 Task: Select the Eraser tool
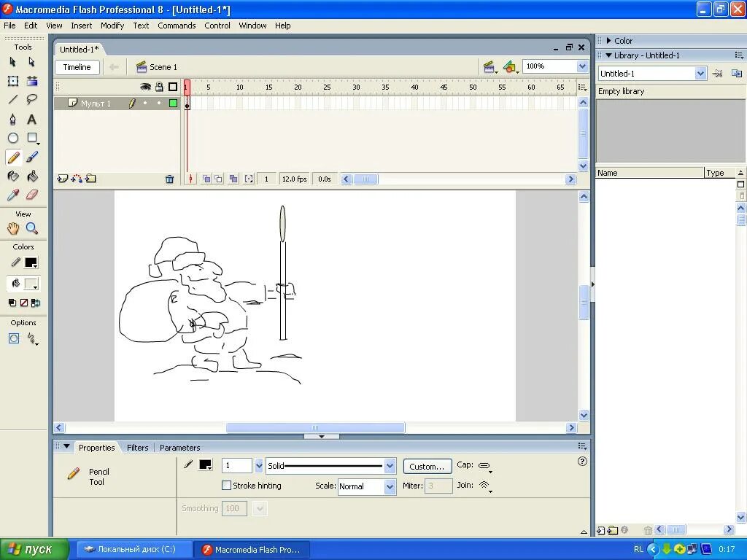coord(32,195)
